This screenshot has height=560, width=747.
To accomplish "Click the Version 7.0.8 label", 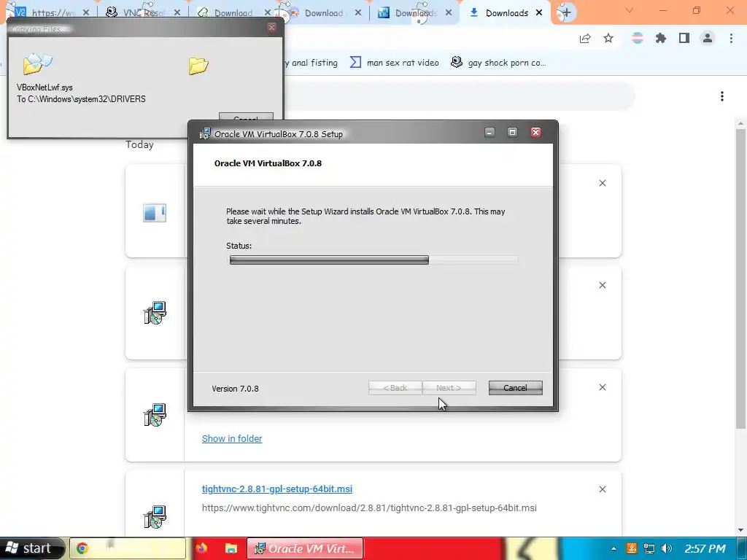I will point(236,389).
